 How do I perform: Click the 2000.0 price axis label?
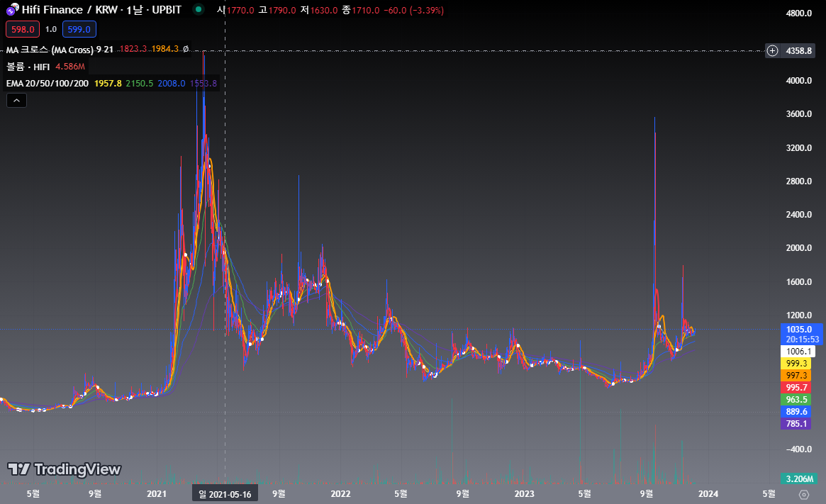[x=798, y=248]
